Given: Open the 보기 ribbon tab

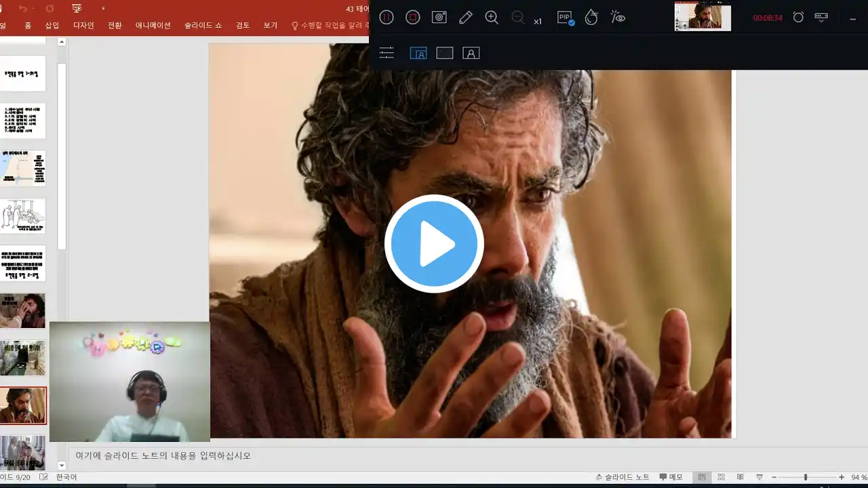Looking at the screenshot, I should click(271, 26).
